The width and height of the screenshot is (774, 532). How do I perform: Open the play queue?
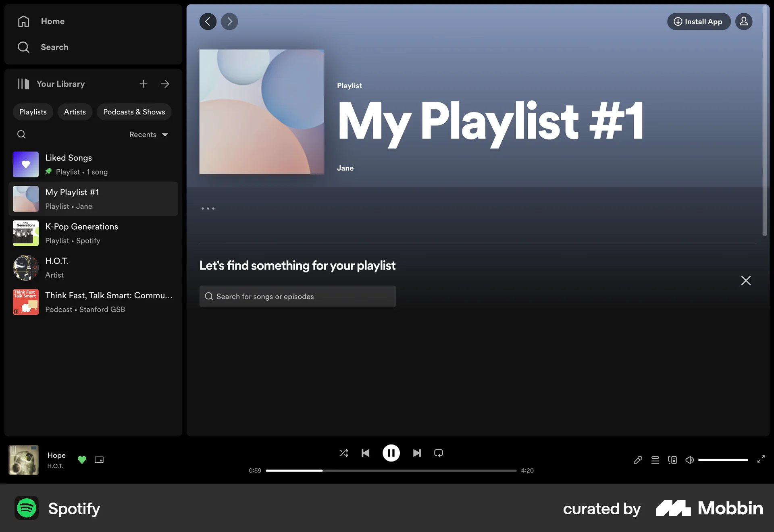(655, 460)
